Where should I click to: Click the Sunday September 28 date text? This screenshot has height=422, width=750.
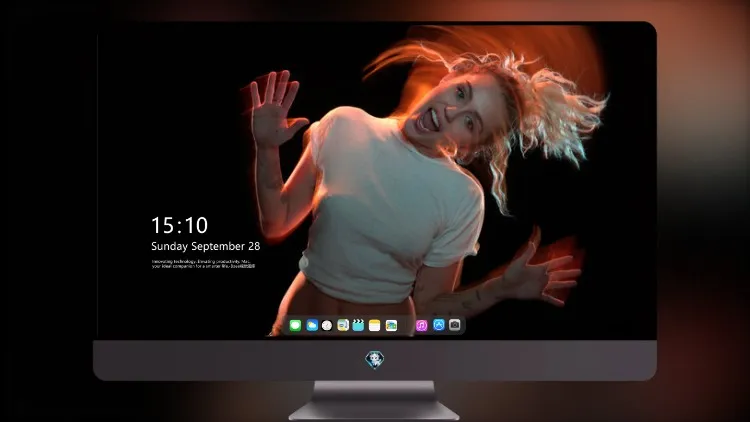coord(206,246)
